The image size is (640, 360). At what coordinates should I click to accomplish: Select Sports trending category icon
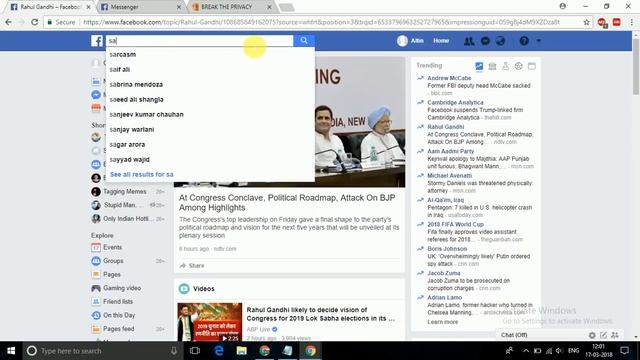tap(518, 66)
